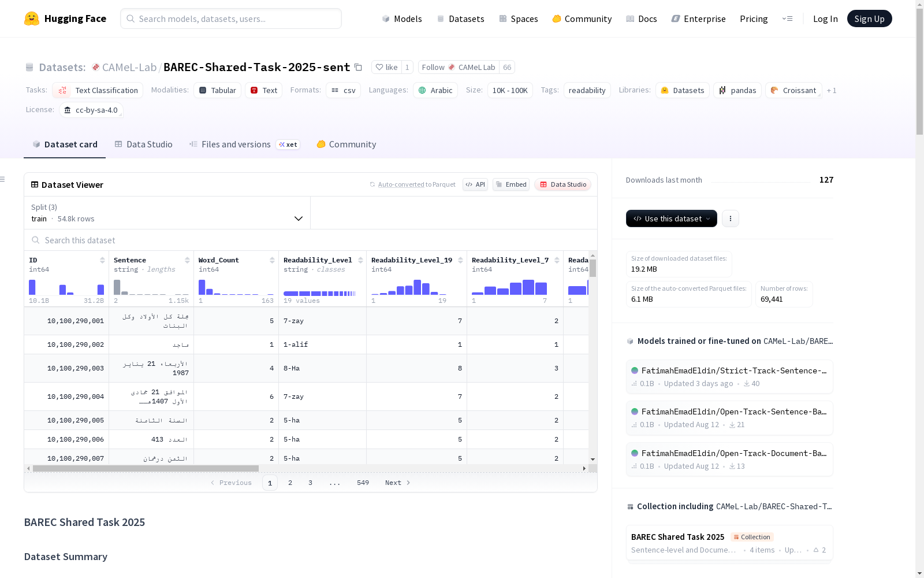Click the readability tag
Image resolution: width=924 pixels, height=578 pixels.
coord(587,90)
